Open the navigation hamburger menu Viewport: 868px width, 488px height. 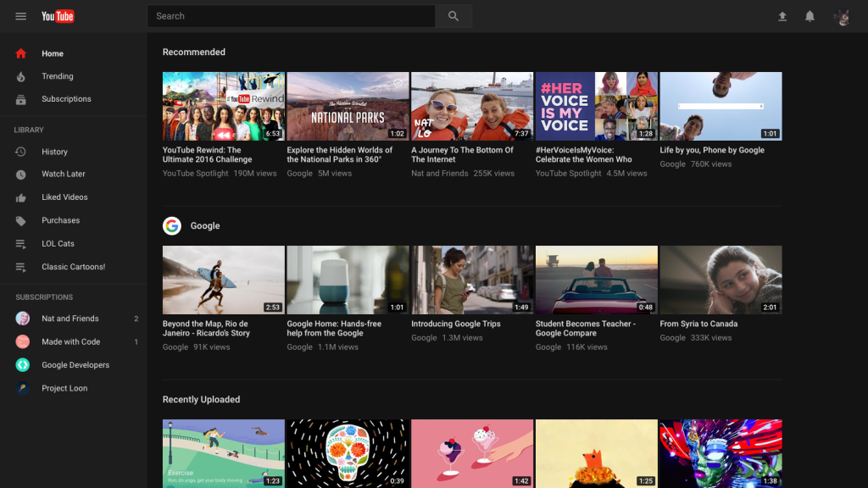pos(20,15)
